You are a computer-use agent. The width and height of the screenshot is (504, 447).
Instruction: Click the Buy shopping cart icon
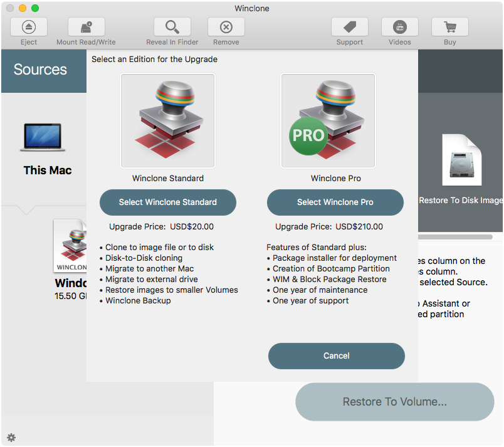[449, 27]
